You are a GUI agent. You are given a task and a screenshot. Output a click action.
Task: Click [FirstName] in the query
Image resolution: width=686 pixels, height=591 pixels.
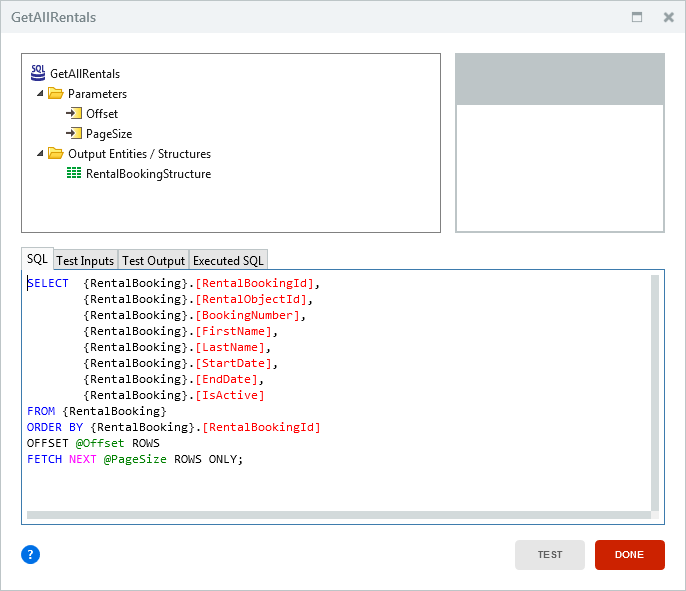[233, 331]
